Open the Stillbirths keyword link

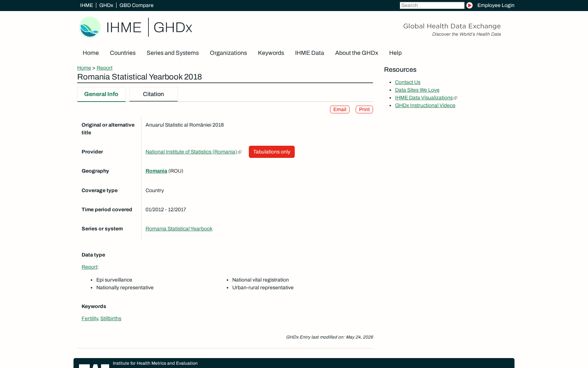[111, 318]
